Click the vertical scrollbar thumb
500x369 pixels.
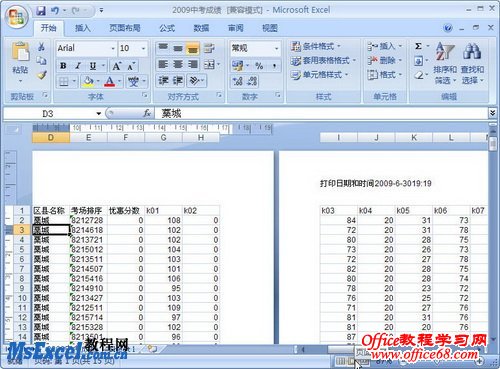493,144
